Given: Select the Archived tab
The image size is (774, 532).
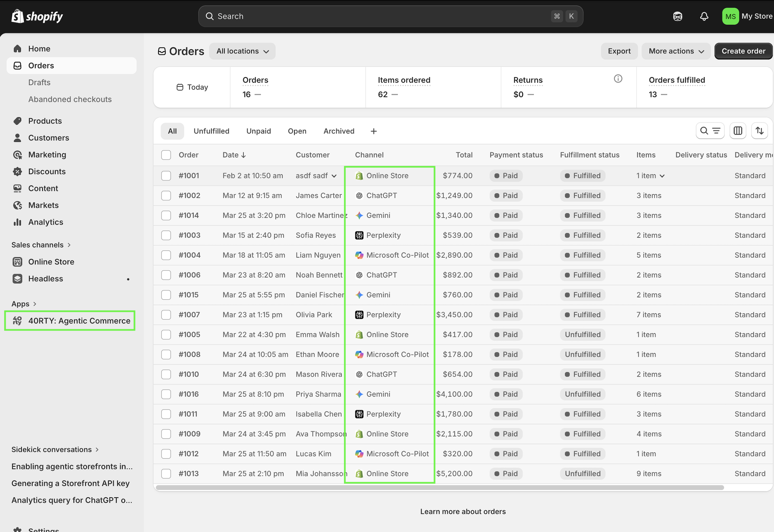Looking at the screenshot, I should (x=339, y=131).
